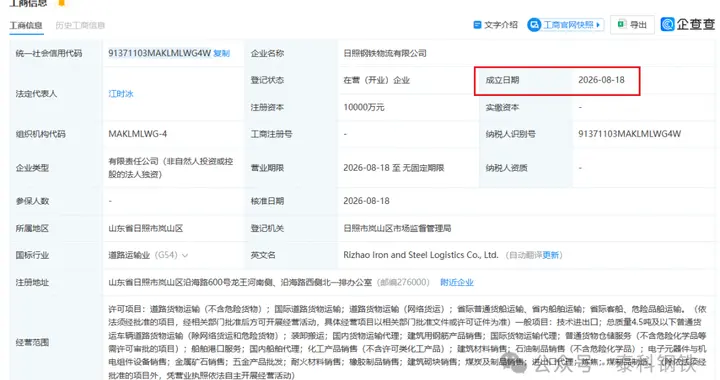Open the 历史工商信息 tab
Viewport: 720px width, 380px height.
[80, 25]
